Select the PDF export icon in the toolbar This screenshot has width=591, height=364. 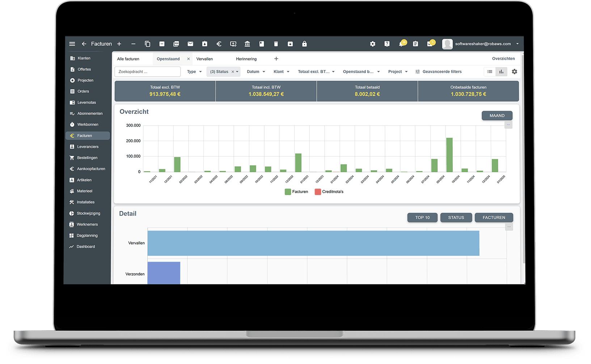pyautogui.click(x=176, y=44)
